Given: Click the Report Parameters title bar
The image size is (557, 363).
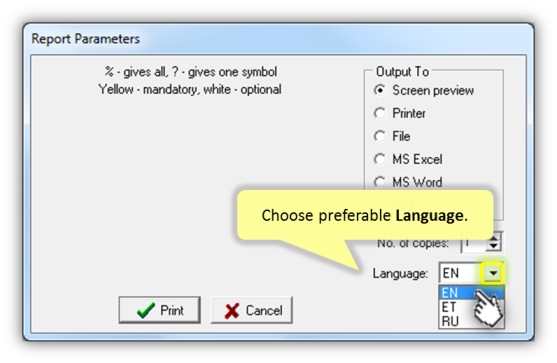Looking at the screenshot, I should point(278,39).
